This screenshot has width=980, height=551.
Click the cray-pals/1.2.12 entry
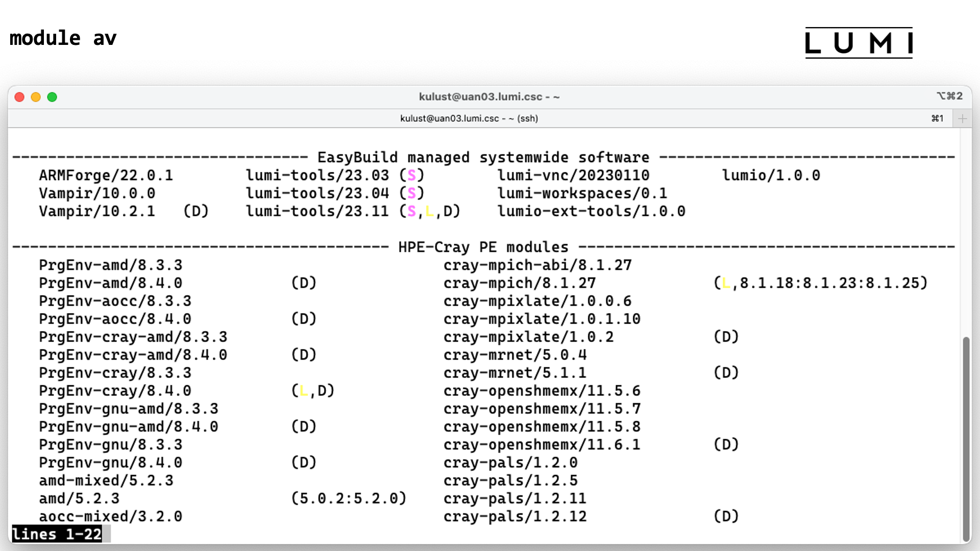(515, 516)
